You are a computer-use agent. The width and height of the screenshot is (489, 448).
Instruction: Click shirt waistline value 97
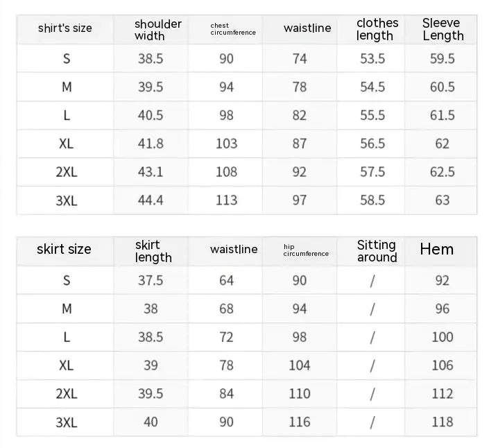(x=300, y=200)
